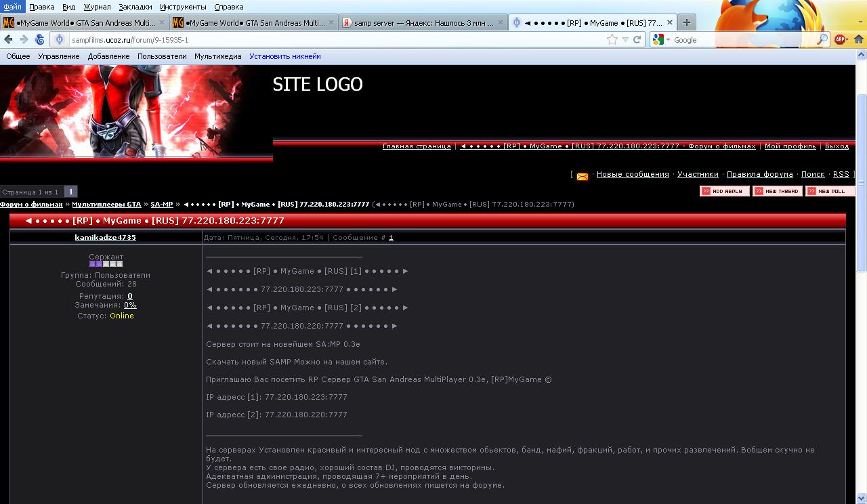
Task: Open private messages envelope icon
Action: (583, 176)
